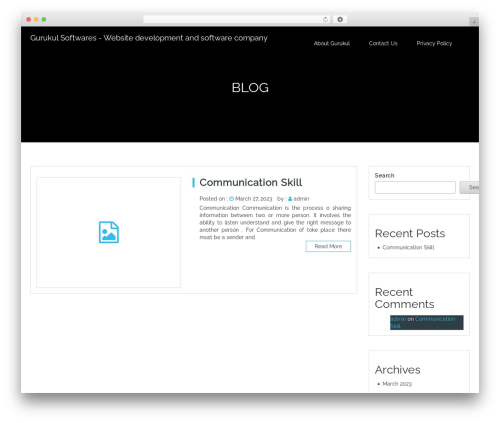Click the post featured image thumbnail

(x=109, y=232)
